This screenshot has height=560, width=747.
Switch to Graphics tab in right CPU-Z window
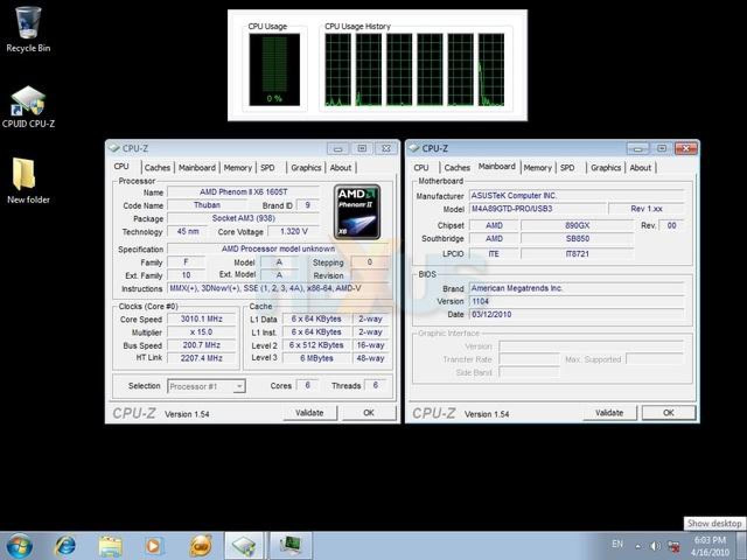pos(605,167)
